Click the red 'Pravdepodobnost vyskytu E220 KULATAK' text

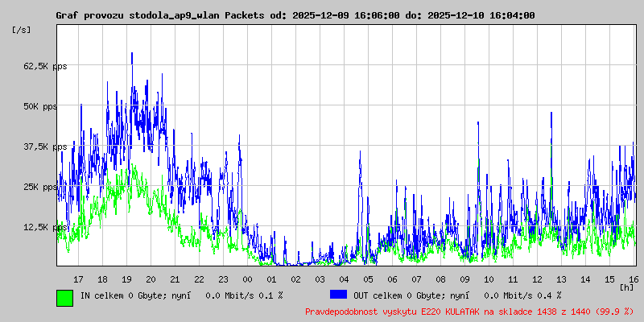click(391, 312)
